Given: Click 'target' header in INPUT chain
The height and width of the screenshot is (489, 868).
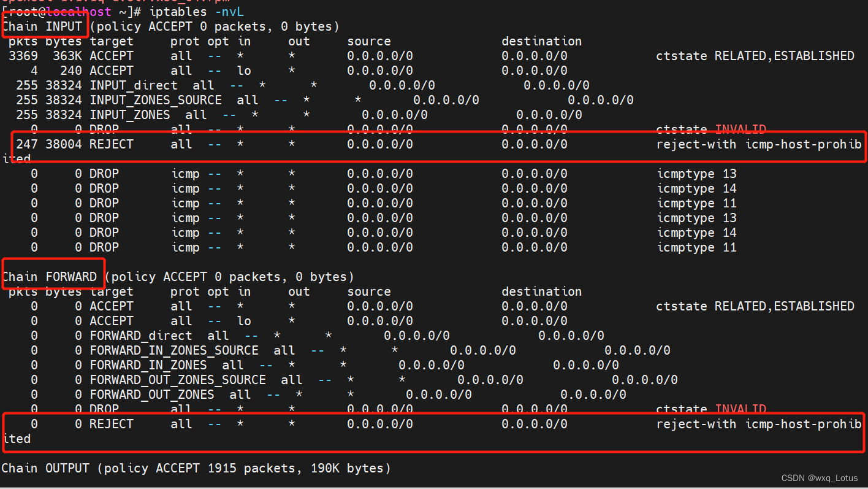Looking at the screenshot, I should tap(112, 41).
